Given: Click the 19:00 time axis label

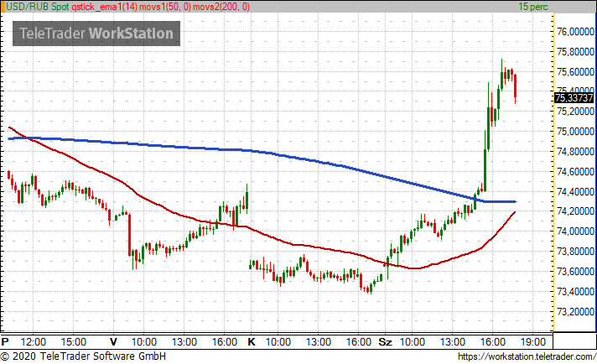Looking at the screenshot, I should 532,341.
